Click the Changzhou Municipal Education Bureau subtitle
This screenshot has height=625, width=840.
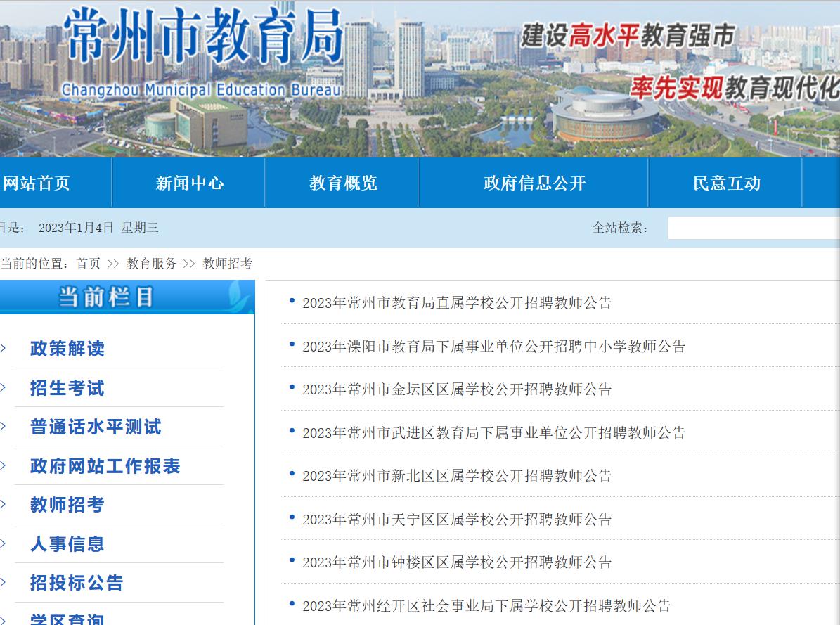(202, 89)
